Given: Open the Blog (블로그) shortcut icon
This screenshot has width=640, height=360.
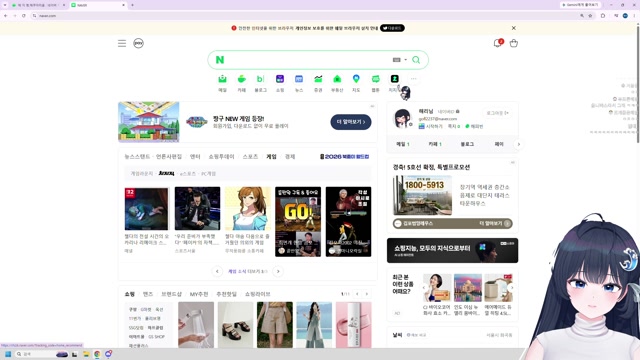Looking at the screenshot, I should tap(260, 79).
